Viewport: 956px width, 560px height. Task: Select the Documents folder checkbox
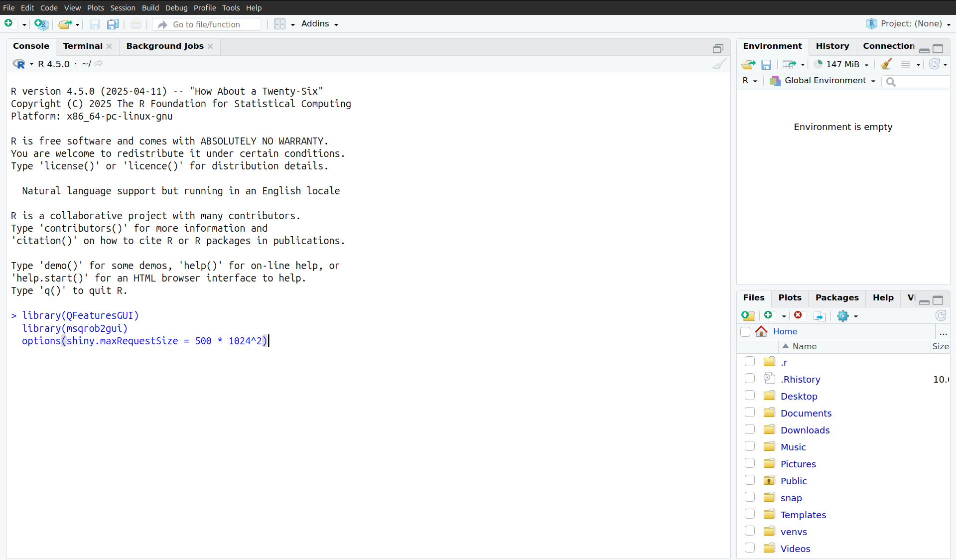(x=750, y=412)
